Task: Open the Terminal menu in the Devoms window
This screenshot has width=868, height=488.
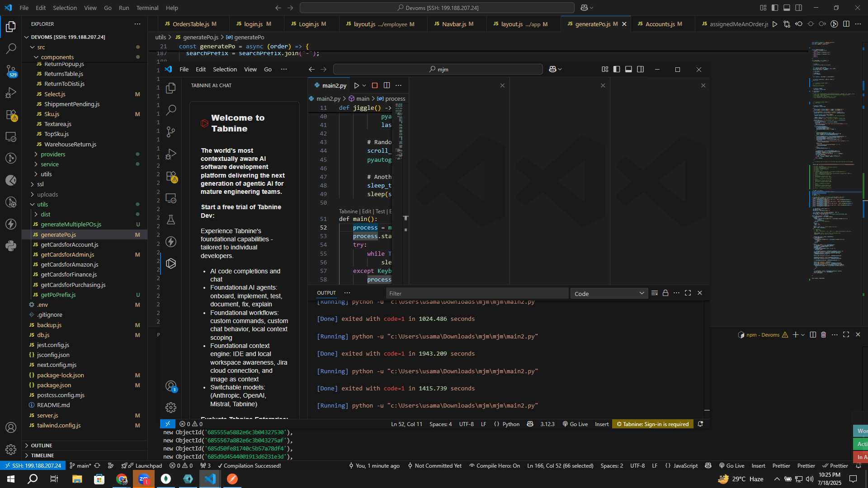Action: click(147, 8)
